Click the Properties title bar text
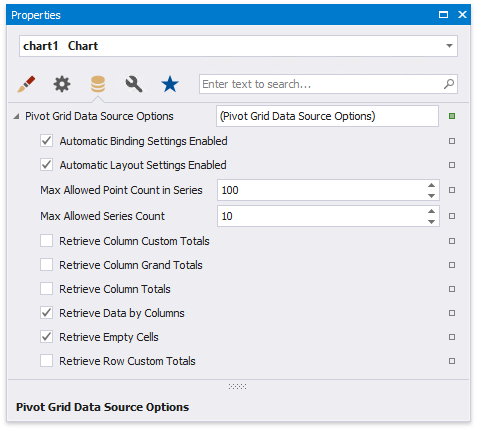The image size is (477, 430). click(x=36, y=15)
